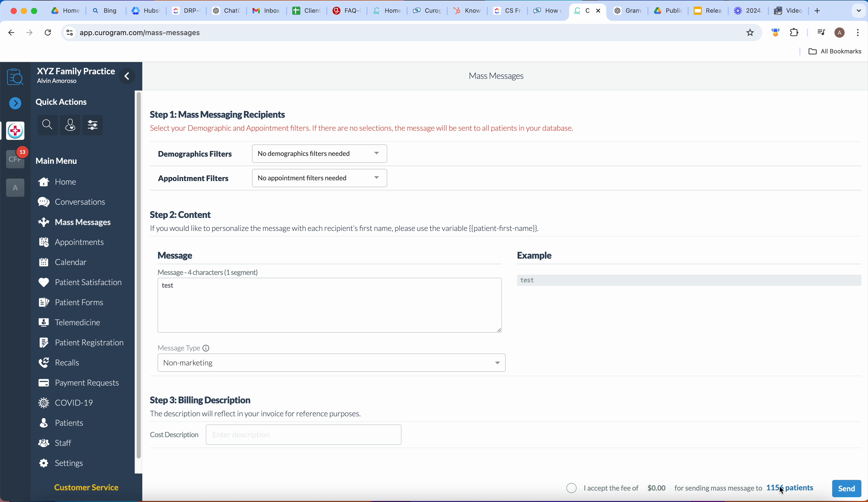Click the 1156 patients link
This screenshot has height=502, width=868.
click(789, 488)
